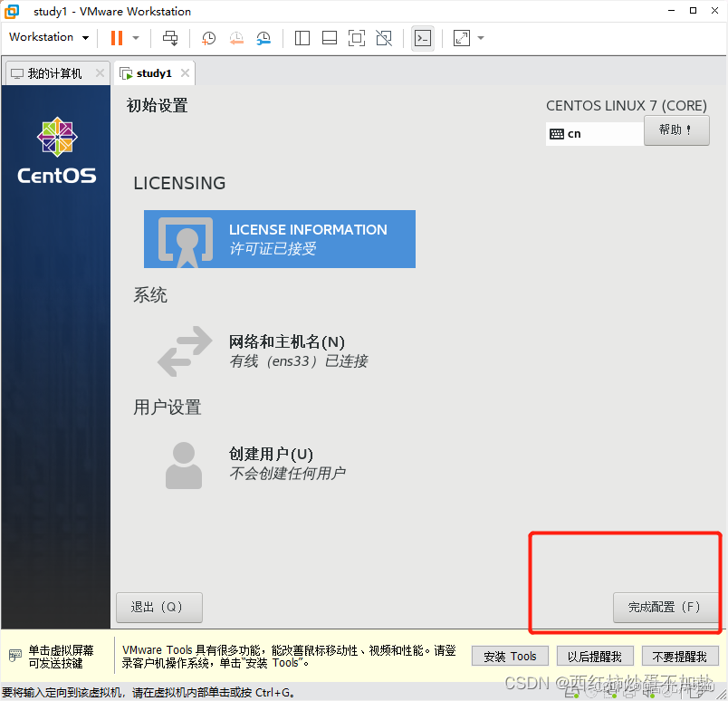Click the 用户设置 section heading
This screenshot has height=701, width=728.
point(168,408)
